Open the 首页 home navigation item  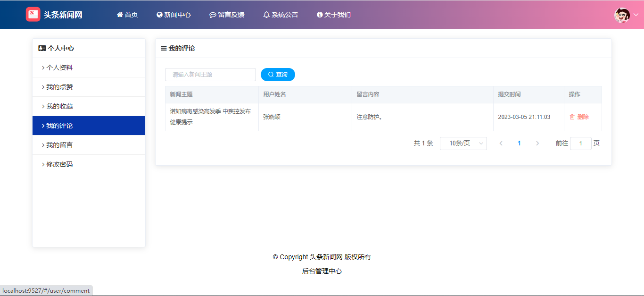point(127,15)
